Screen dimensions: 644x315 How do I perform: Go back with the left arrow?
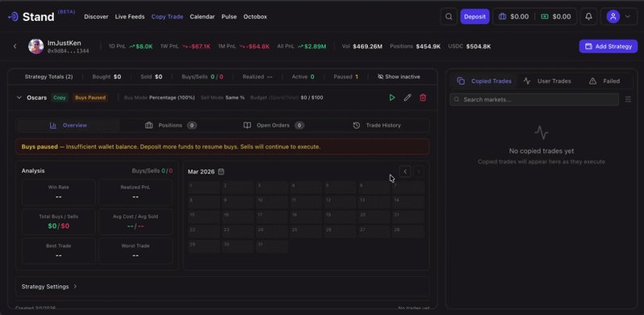pos(15,47)
